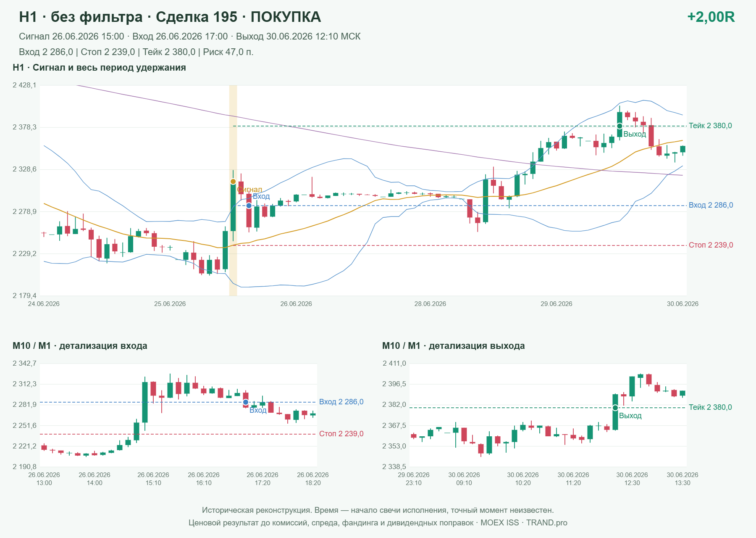Click the 28.06.2026 date axis label
756x538 pixels.
point(430,304)
